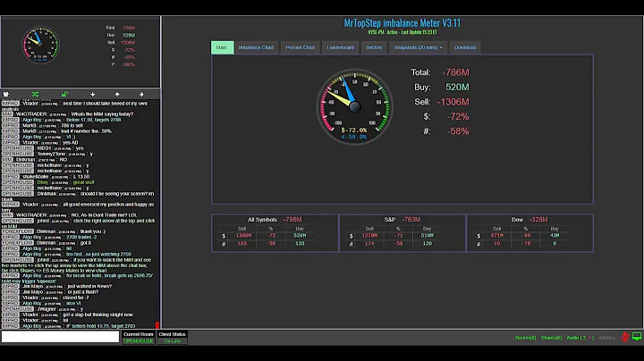Click the green shuffle icon above the chat
The image size is (644, 361).
tap(35, 95)
